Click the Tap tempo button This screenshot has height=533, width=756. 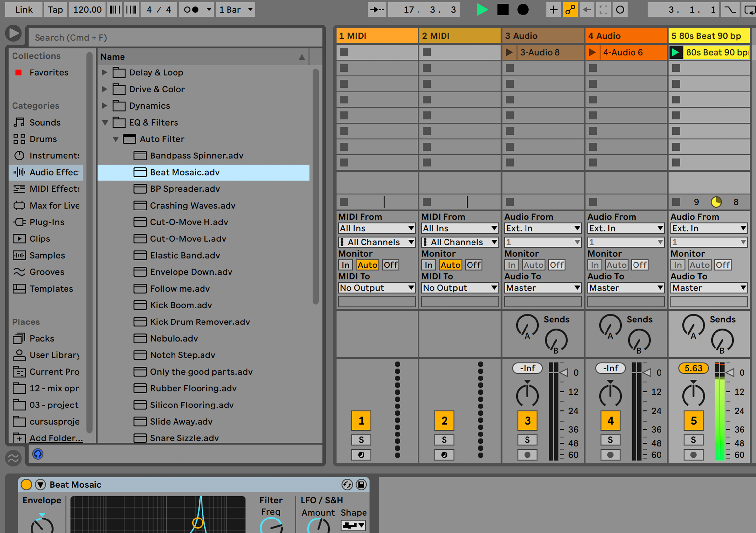(55, 10)
